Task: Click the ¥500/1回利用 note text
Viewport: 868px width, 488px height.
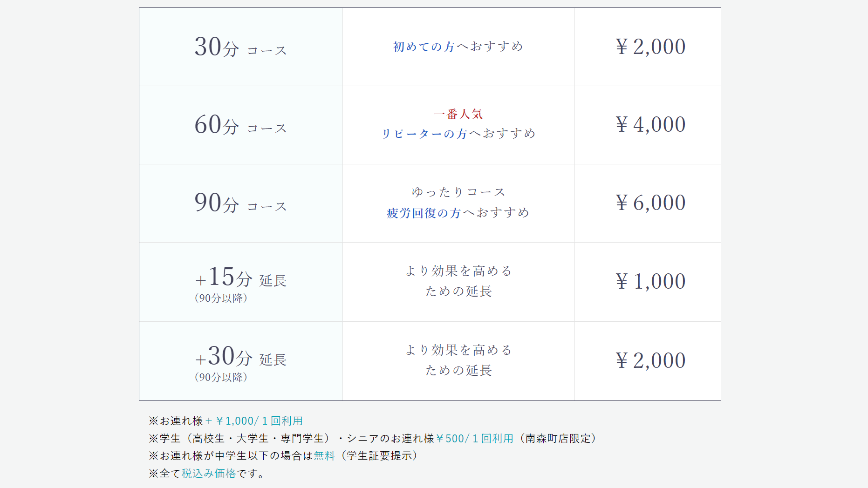Action: click(x=474, y=439)
